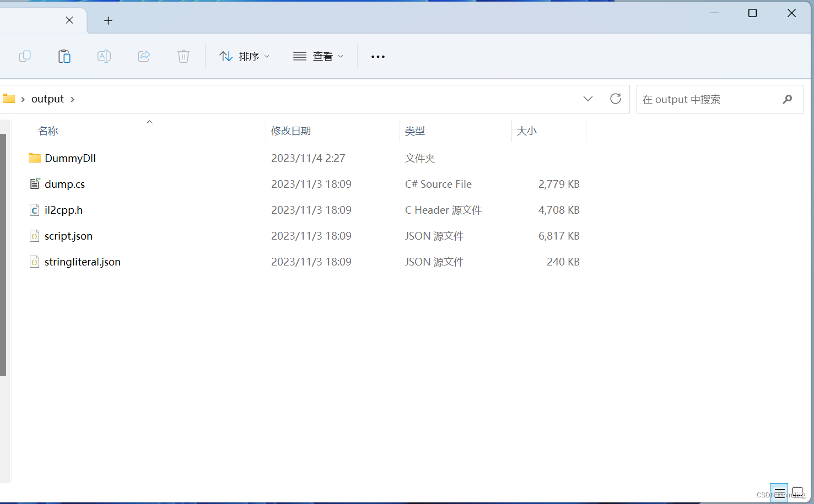This screenshot has width=814, height=504.
Task: Click the search box for output
Action: pyautogui.click(x=720, y=99)
